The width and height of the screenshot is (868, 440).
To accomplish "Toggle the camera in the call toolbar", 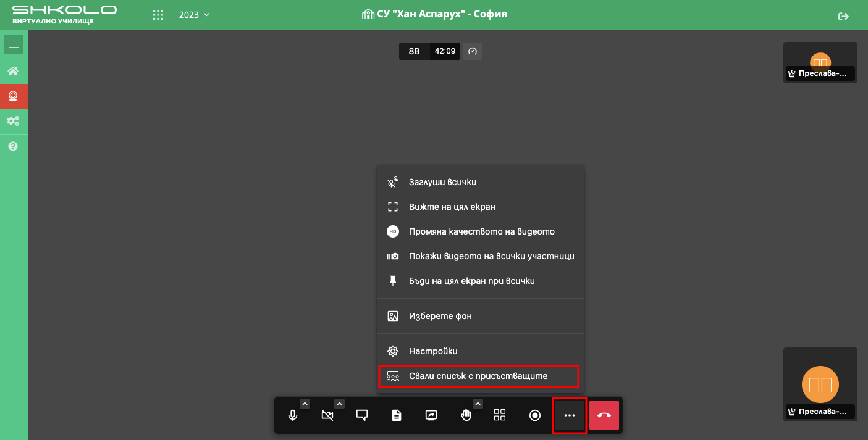I will 327,415.
